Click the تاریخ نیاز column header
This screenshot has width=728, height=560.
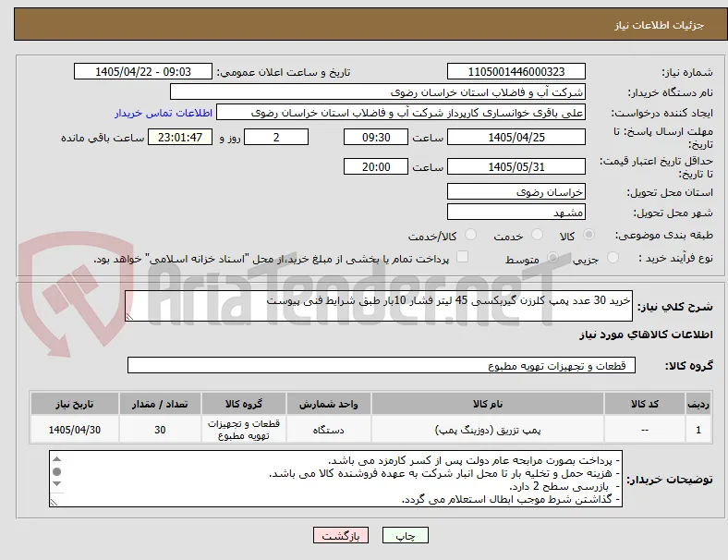click(74, 404)
